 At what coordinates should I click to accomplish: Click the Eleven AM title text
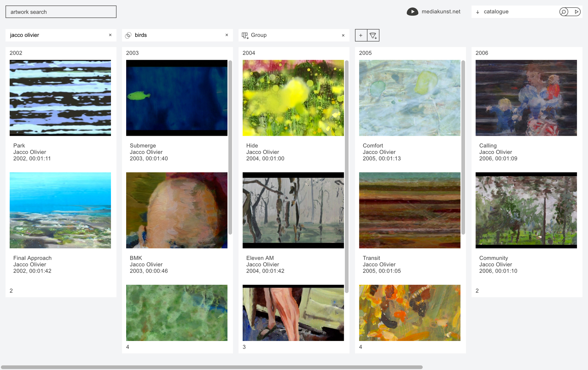pyautogui.click(x=260, y=258)
